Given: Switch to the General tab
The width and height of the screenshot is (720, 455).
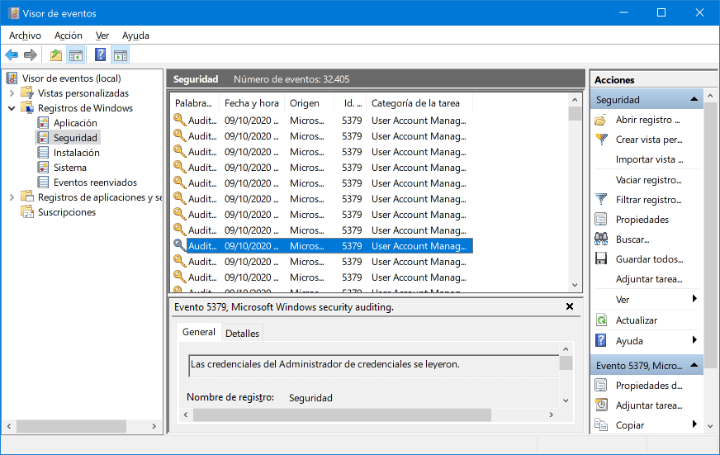Looking at the screenshot, I should [198, 332].
